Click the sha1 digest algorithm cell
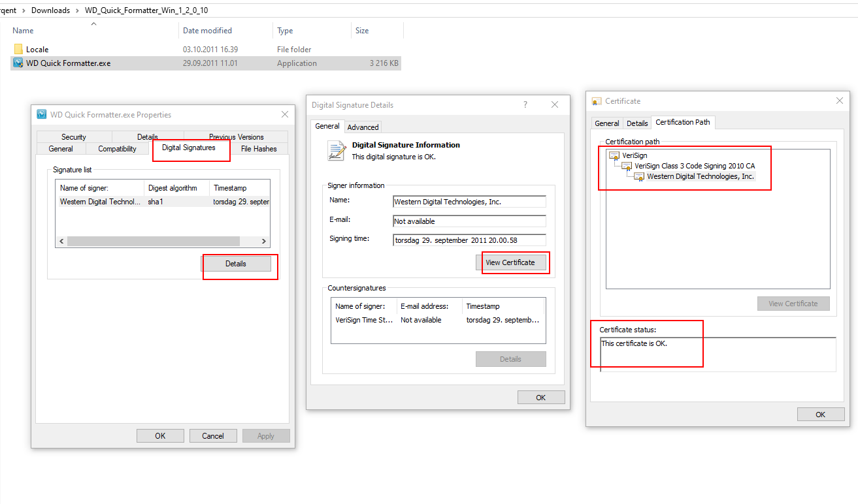This screenshot has height=504, width=858. [154, 202]
